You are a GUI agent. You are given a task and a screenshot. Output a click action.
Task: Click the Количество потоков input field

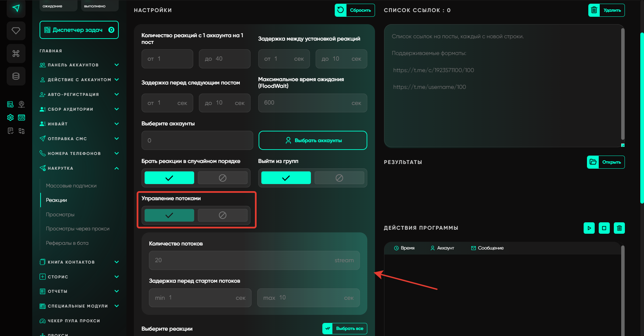coord(254,260)
